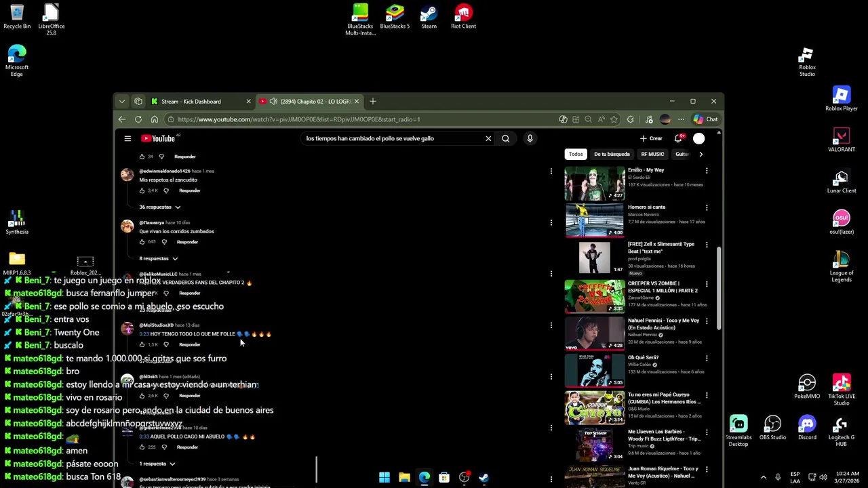The width and height of the screenshot is (868, 488).
Task: Open comment options for edwinmaldonado1426 comment
Action: [551, 171]
